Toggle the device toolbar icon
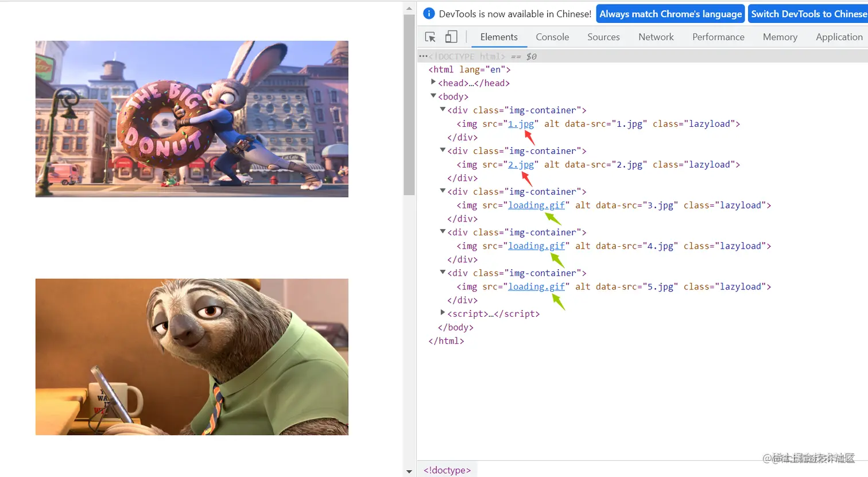Image resolution: width=868 pixels, height=477 pixels. coord(451,37)
